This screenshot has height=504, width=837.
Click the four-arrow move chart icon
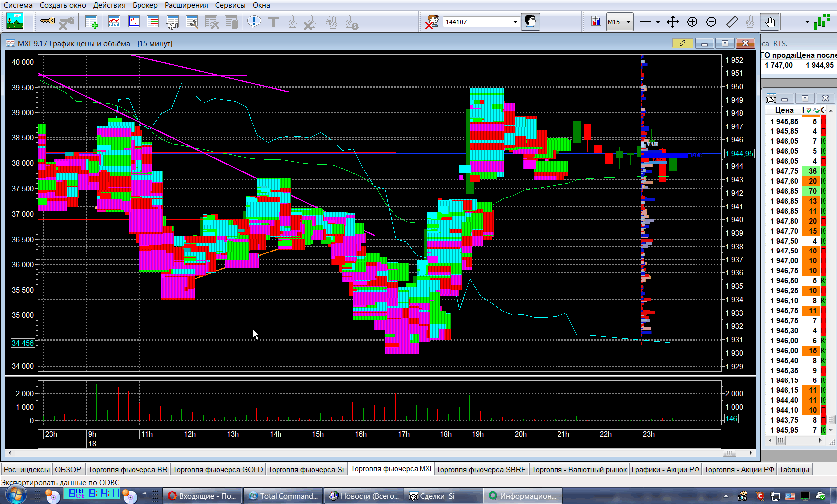672,22
